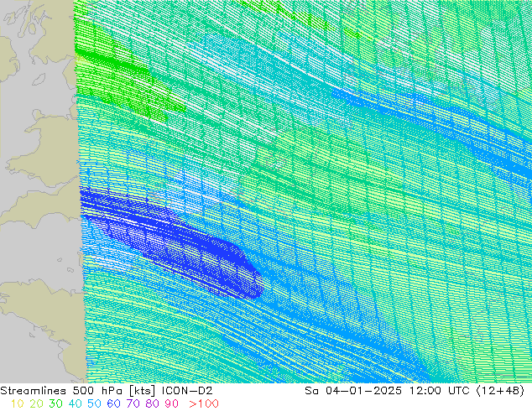Click the date 'Sa 04-01-2025 12:00 UTC (12+48)'
This screenshot has width=532, height=411.
(x=415, y=391)
